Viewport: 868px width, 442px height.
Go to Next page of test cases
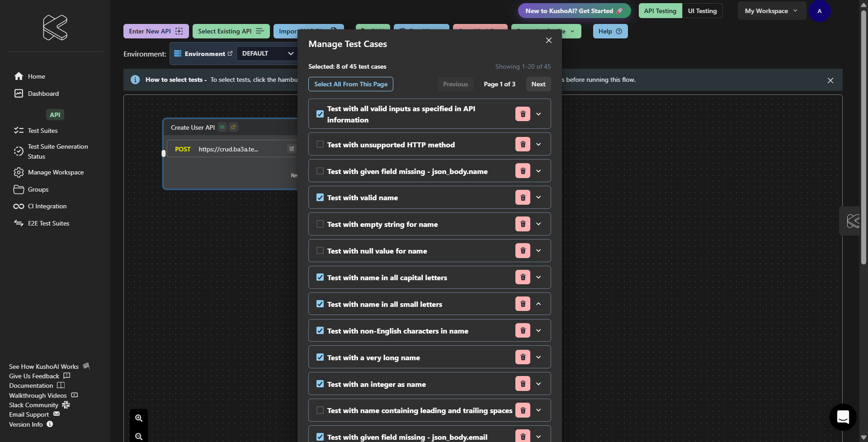tap(538, 84)
